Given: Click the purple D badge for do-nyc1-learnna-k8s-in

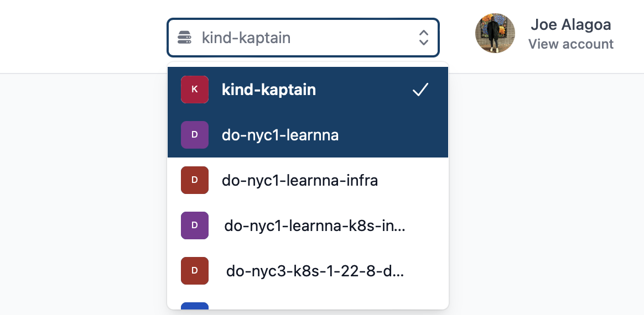Looking at the screenshot, I should point(195,225).
